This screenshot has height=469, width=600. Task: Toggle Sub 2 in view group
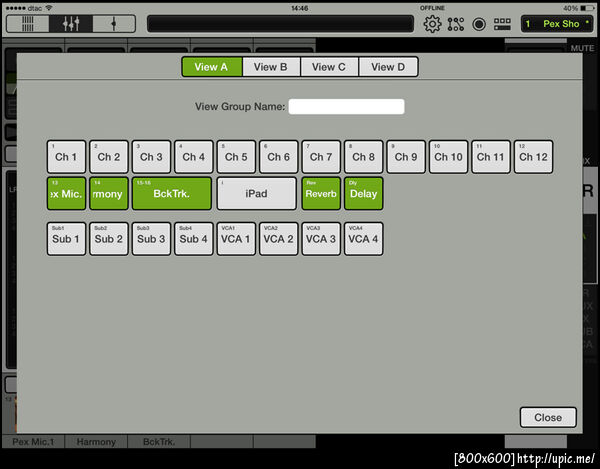click(109, 239)
